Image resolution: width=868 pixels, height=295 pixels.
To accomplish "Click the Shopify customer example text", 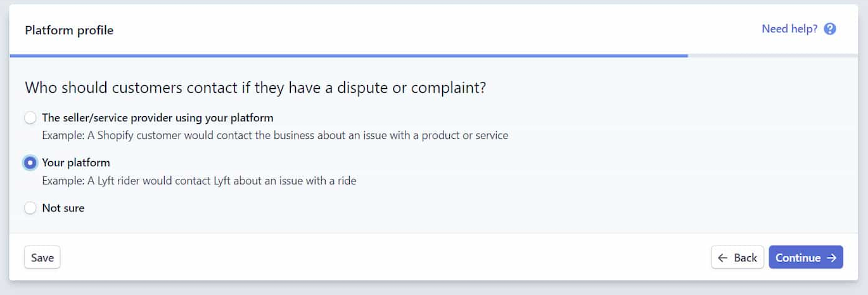I will 275,136.
